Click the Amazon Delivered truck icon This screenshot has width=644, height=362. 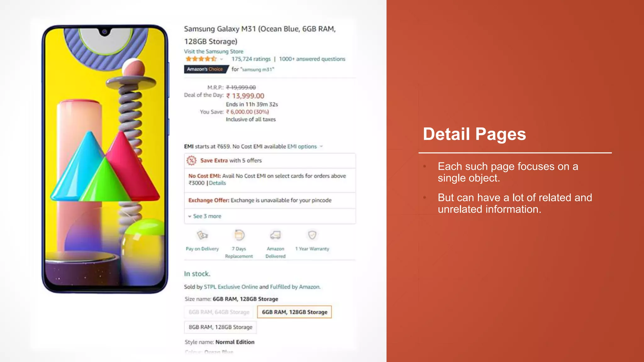coord(275,235)
